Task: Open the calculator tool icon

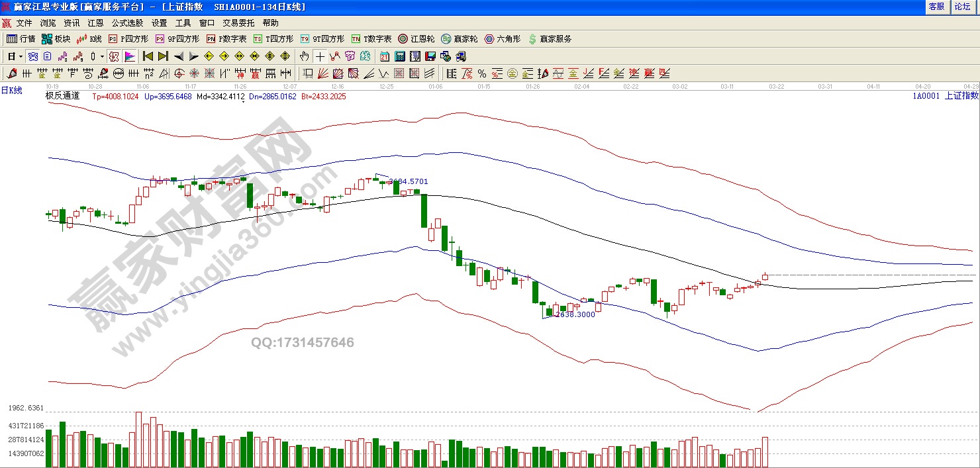Action: pos(400,56)
